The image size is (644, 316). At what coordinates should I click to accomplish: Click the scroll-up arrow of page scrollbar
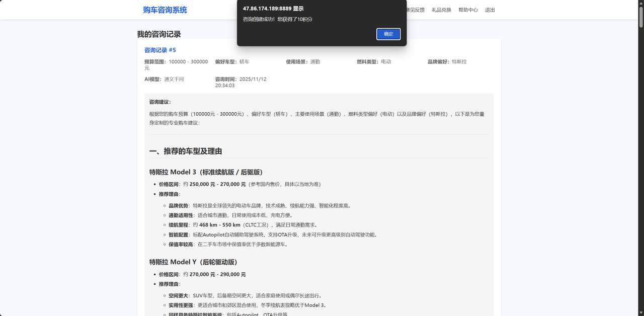[641, 3]
